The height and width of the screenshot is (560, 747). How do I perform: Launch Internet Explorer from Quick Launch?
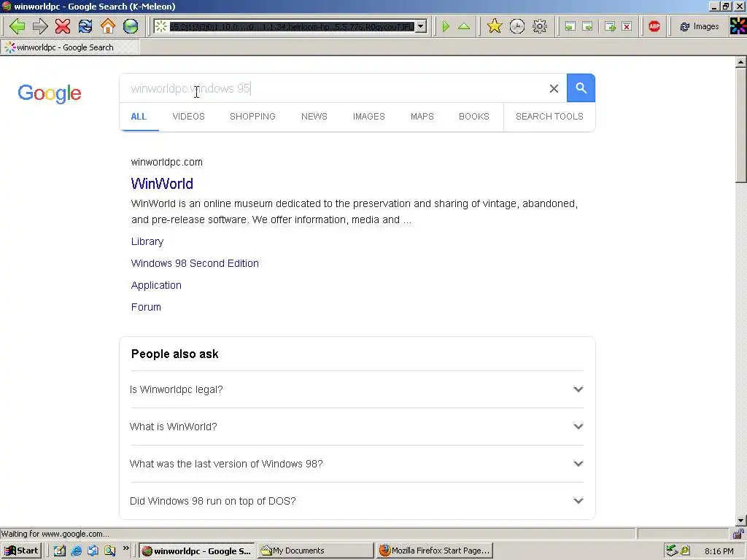[x=76, y=551]
